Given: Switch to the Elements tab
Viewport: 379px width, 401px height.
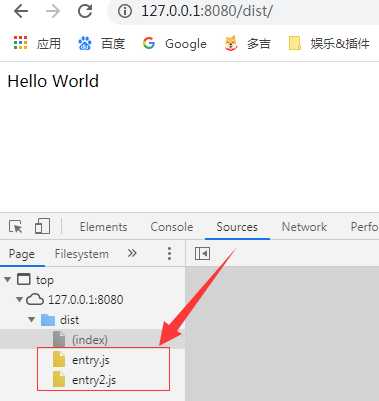Looking at the screenshot, I should click(103, 227).
